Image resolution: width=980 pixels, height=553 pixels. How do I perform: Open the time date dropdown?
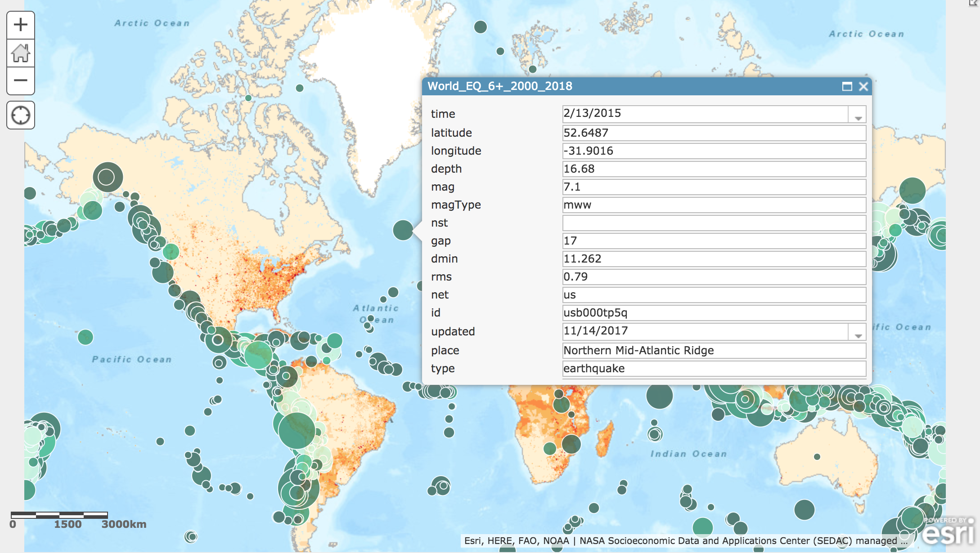858,115
